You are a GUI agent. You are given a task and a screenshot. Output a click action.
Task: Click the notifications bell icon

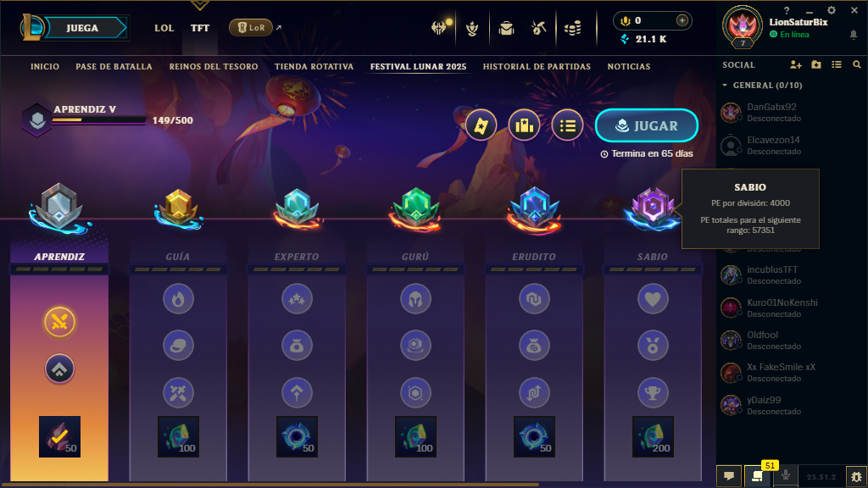coord(853,34)
